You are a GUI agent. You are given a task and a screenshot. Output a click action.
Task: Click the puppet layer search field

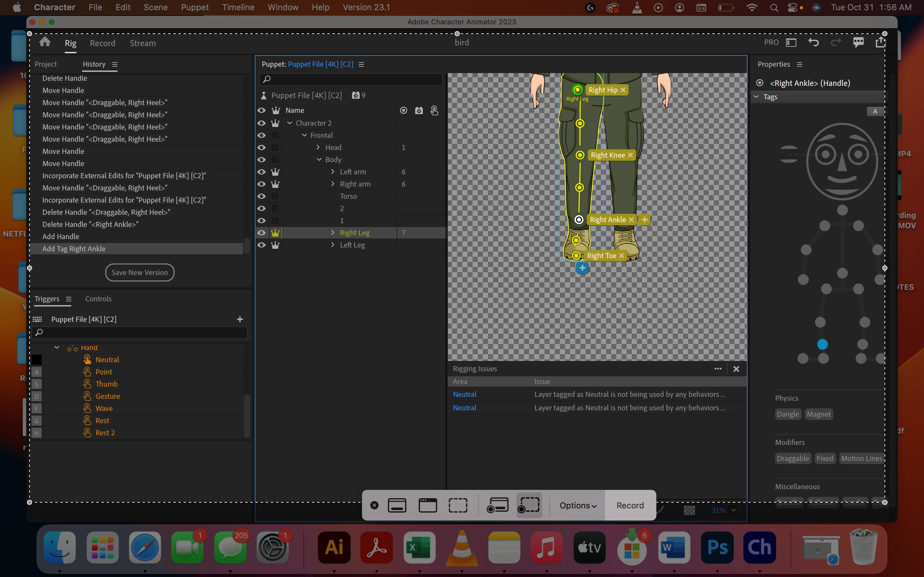[x=351, y=79]
